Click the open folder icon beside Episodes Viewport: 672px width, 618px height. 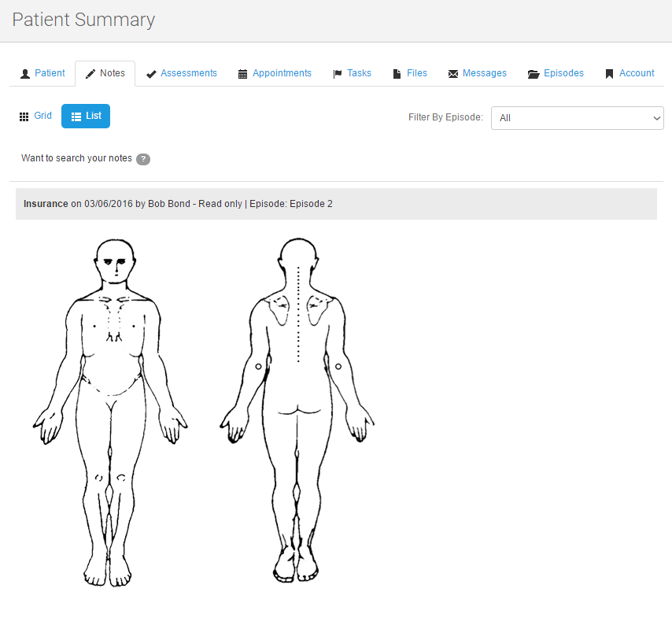(x=534, y=74)
